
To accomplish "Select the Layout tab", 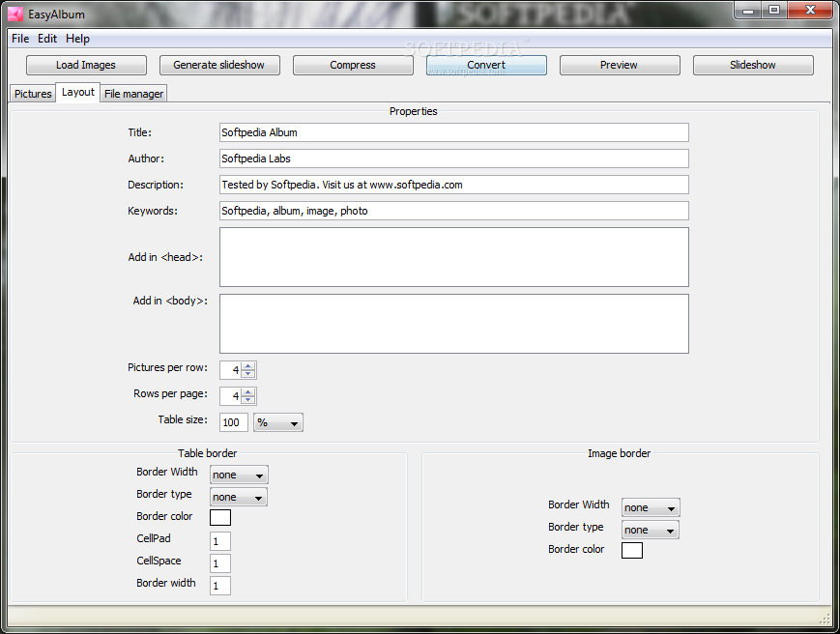I will pyautogui.click(x=77, y=92).
